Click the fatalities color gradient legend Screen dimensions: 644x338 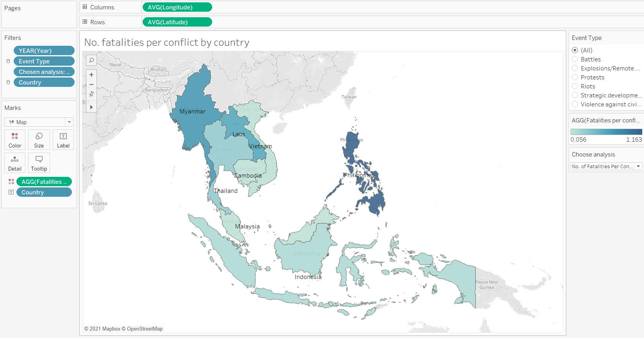coord(606,132)
